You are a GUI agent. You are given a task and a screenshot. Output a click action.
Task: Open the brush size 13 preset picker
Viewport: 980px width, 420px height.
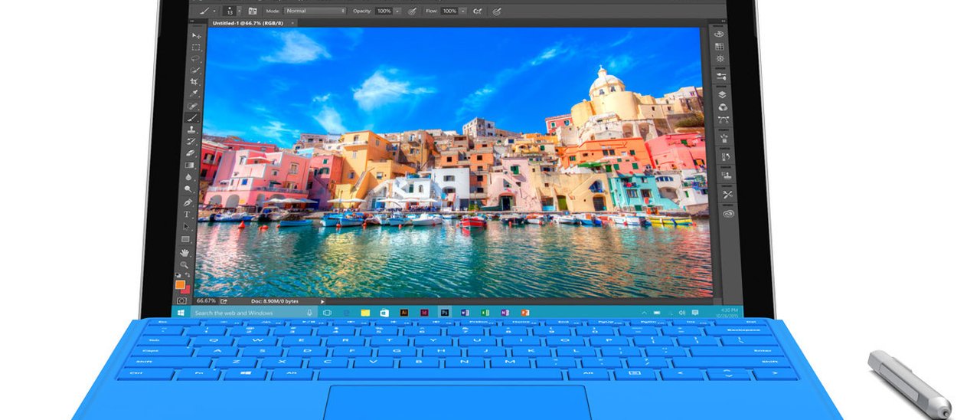coord(240,11)
